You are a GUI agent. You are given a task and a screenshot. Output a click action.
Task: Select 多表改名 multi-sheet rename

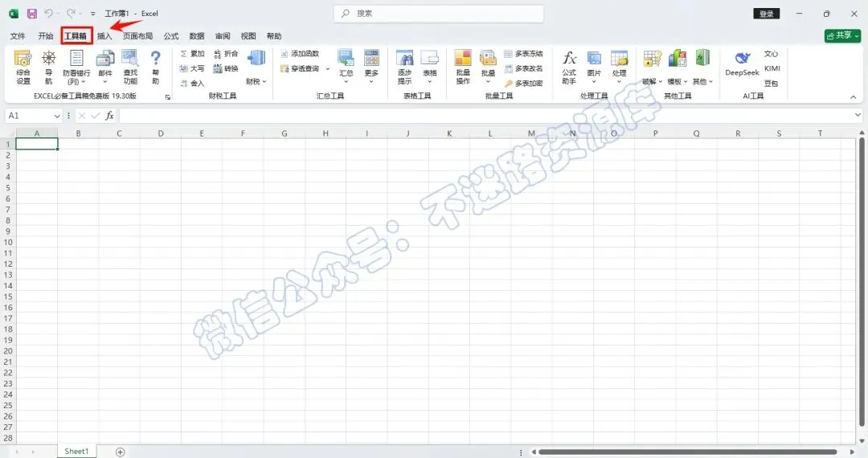click(523, 68)
